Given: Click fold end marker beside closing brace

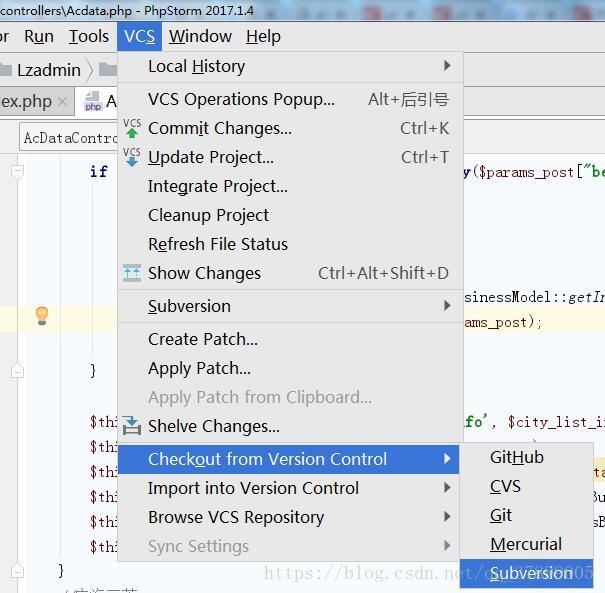Looking at the screenshot, I should [x=17, y=370].
